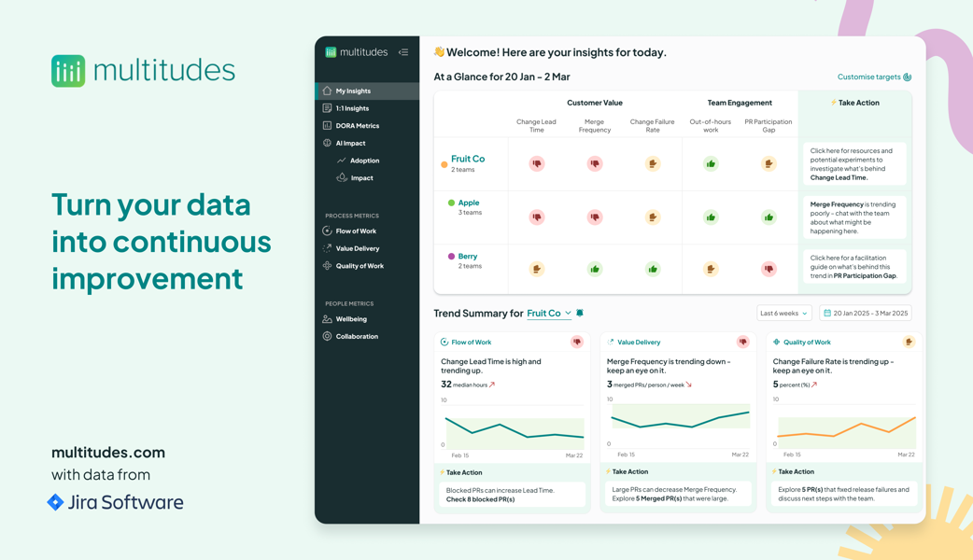Click the Wellbeing person icon
Viewport: 973px width, 560px height.
pyautogui.click(x=327, y=319)
